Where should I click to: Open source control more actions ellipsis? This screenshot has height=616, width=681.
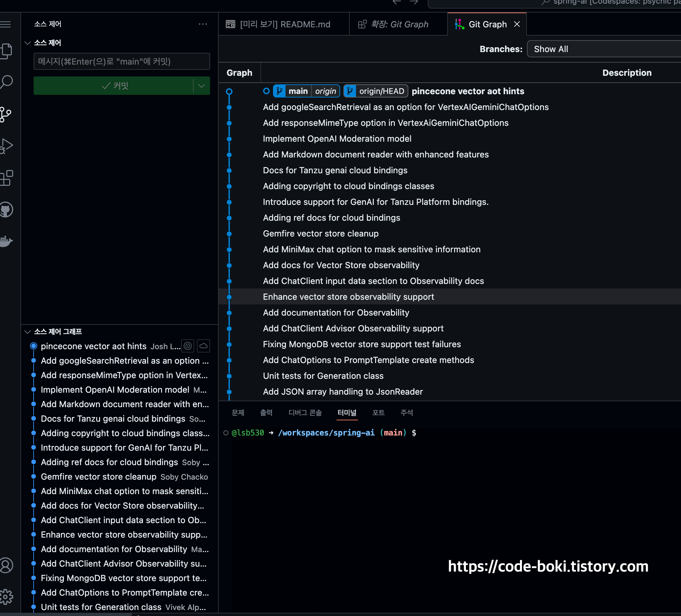[203, 24]
